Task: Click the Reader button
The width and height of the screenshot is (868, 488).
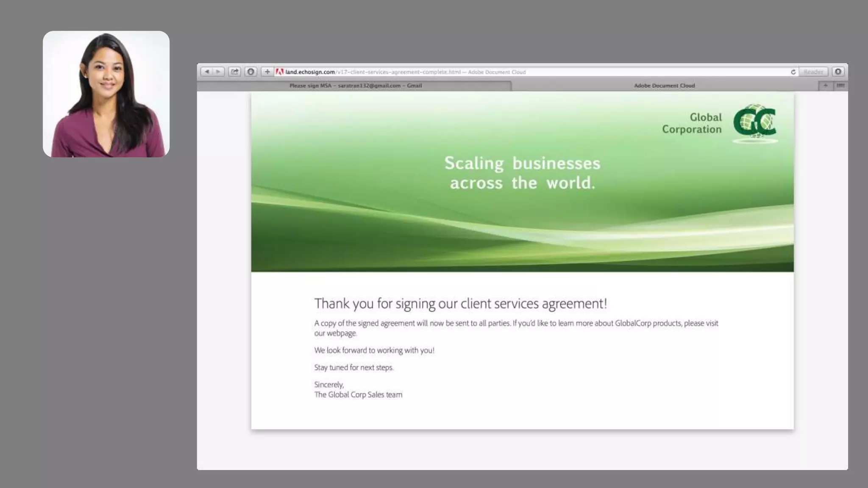Action: (x=813, y=72)
